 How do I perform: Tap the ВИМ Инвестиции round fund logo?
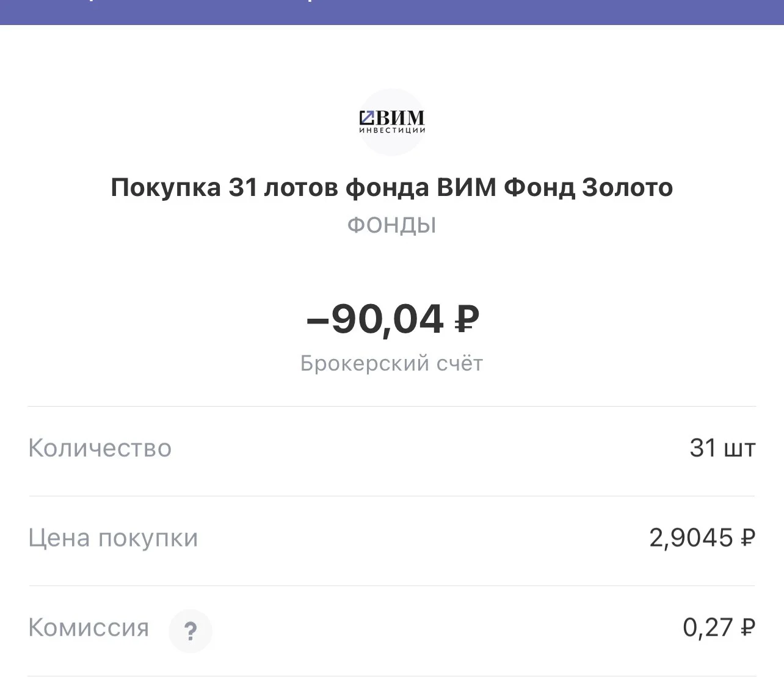pos(391,122)
